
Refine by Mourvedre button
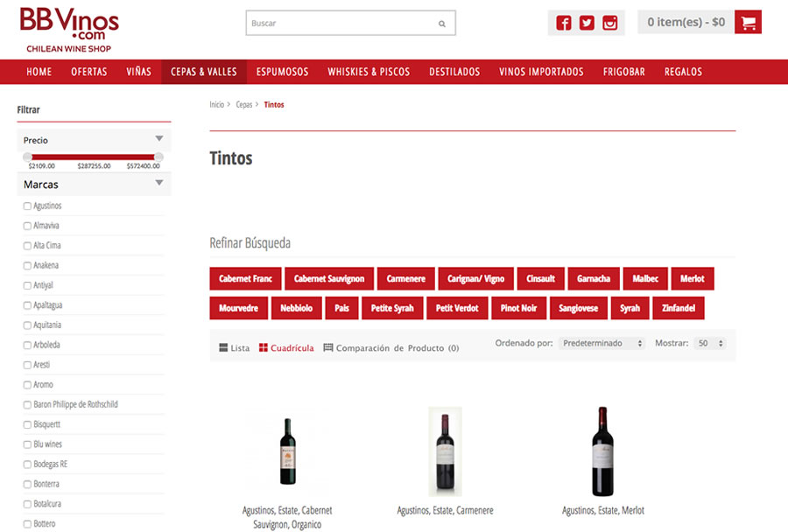(239, 308)
